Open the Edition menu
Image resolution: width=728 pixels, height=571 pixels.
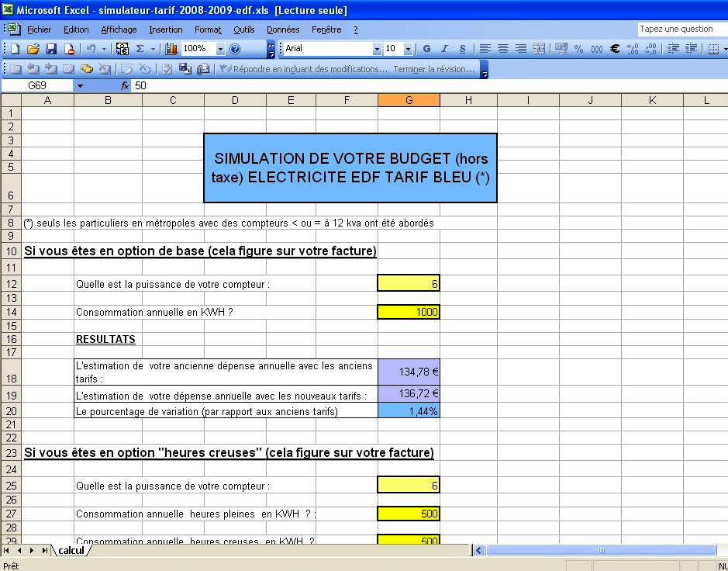[x=76, y=29]
